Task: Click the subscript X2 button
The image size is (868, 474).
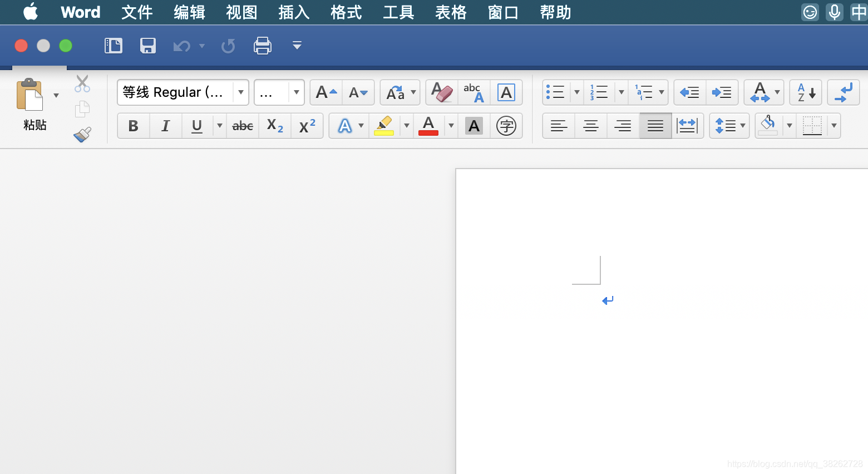Action: click(x=275, y=126)
